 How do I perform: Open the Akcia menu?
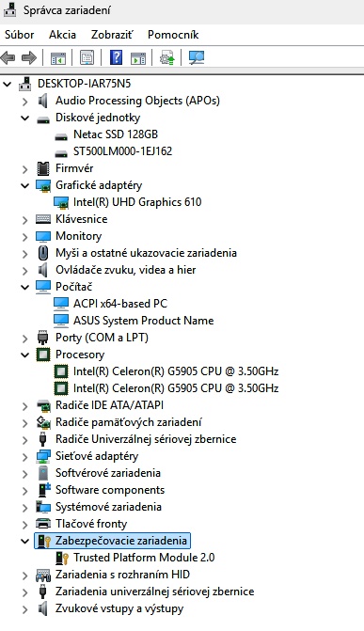tap(62, 35)
